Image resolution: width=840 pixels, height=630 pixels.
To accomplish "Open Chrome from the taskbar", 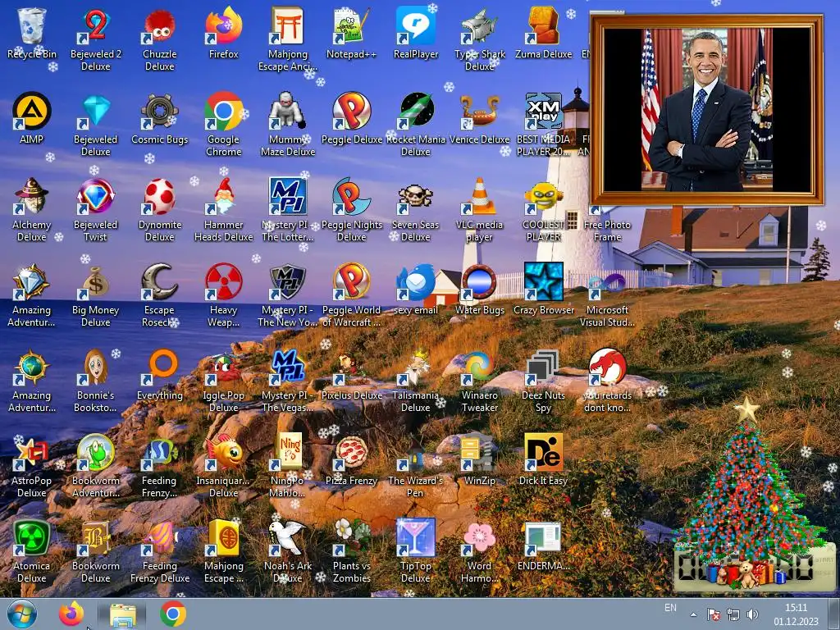I will coord(173,614).
